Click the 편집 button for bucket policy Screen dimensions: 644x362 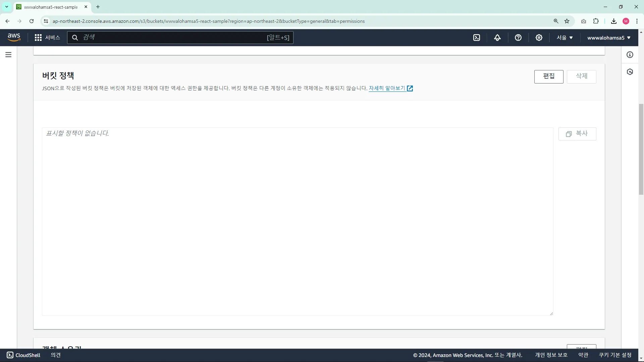pyautogui.click(x=548, y=76)
